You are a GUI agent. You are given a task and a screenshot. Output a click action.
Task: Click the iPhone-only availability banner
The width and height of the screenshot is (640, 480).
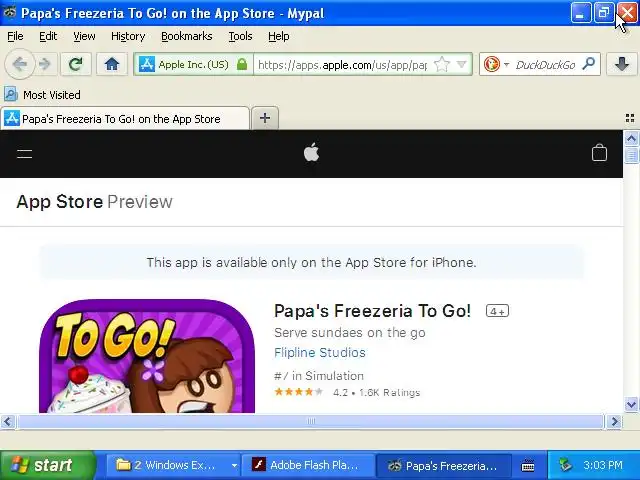pos(311,262)
